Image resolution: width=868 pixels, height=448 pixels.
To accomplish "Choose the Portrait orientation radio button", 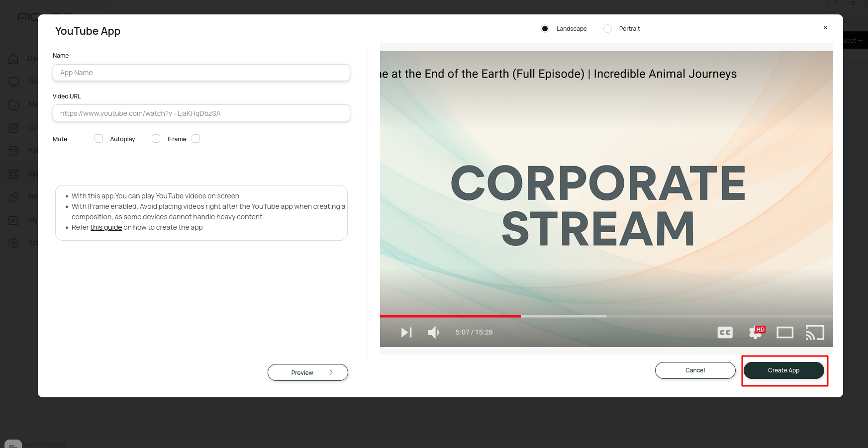I will [x=607, y=29].
